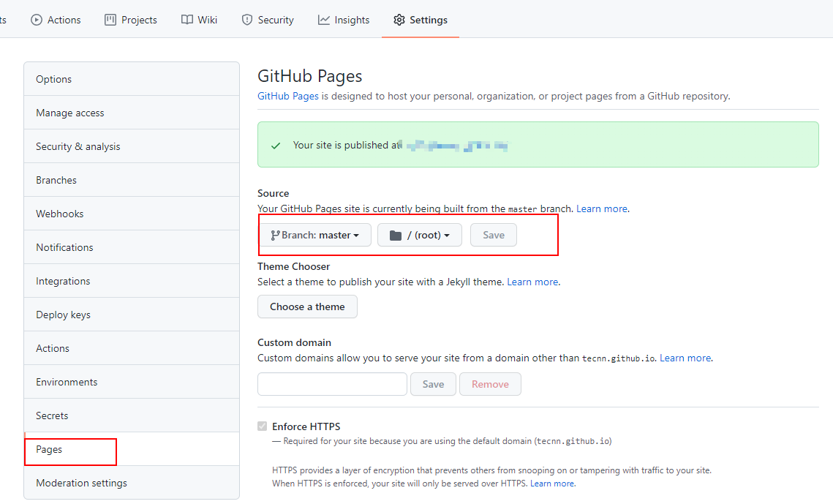Open Secrets settings
Viewport: 833px width, 504px height.
point(132,415)
